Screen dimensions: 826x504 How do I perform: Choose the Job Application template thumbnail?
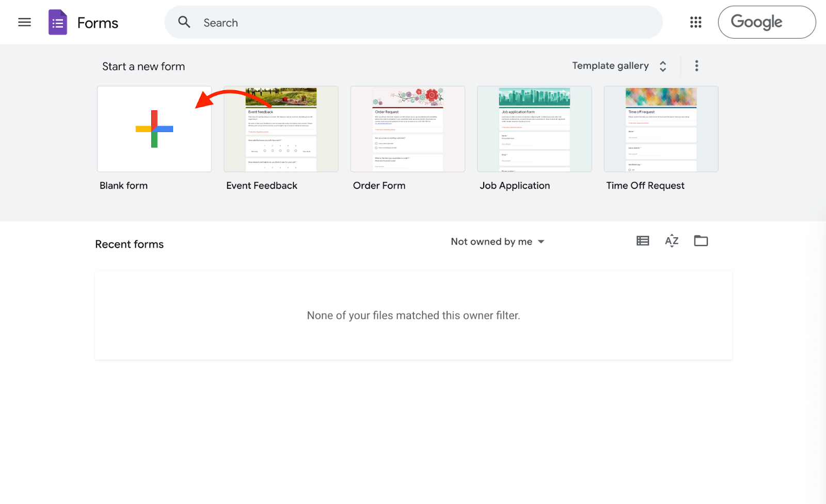(534, 129)
